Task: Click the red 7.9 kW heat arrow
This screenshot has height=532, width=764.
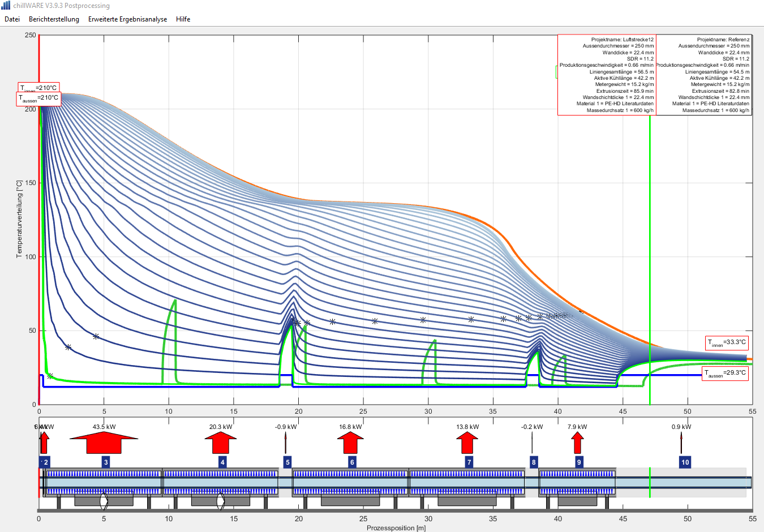Action: pyautogui.click(x=577, y=442)
